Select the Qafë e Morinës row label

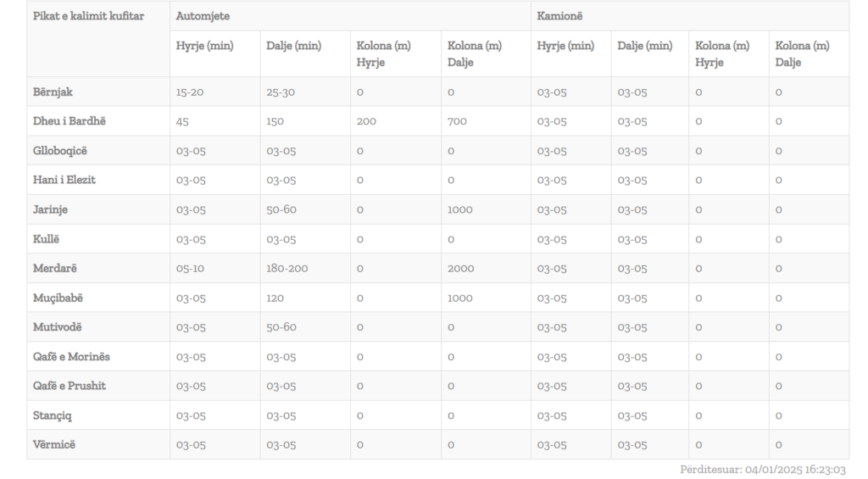tap(71, 357)
